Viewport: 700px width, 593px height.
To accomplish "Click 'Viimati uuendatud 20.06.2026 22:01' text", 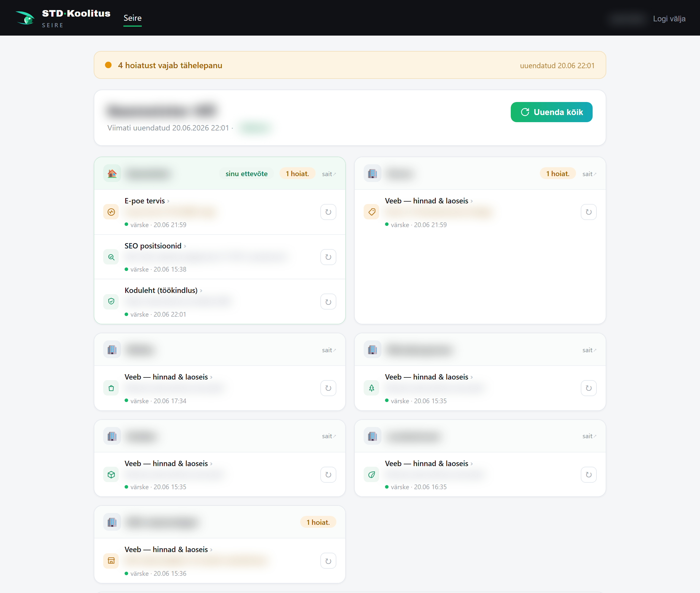I will pos(168,128).
